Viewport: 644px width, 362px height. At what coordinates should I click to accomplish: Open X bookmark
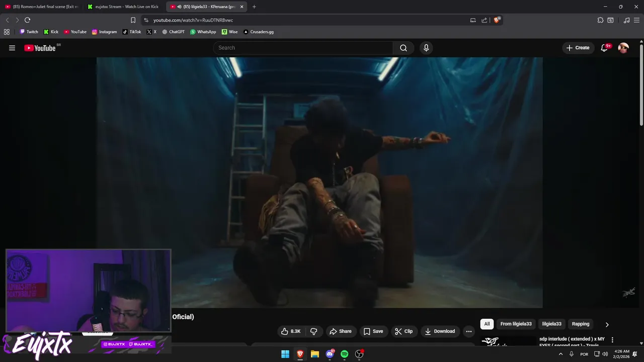pos(151,32)
